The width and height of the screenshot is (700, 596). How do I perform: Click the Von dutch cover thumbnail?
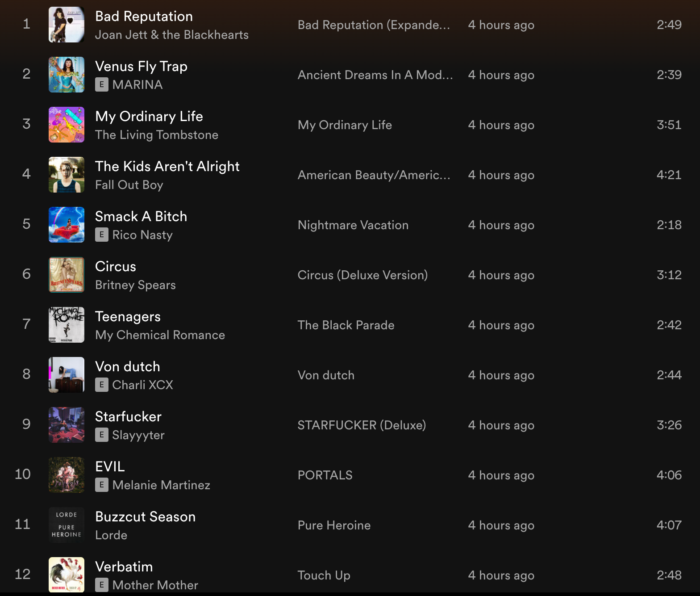pos(67,375)
